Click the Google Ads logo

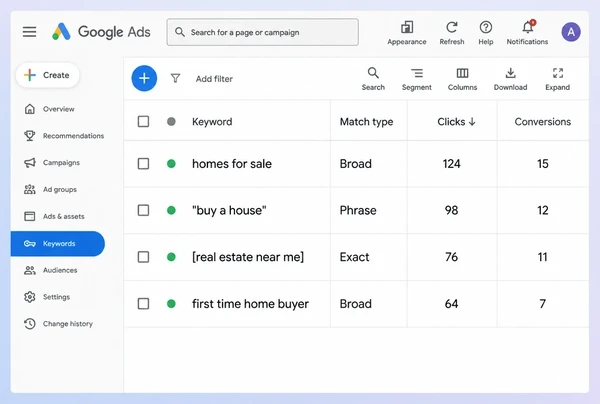[101, 32]
